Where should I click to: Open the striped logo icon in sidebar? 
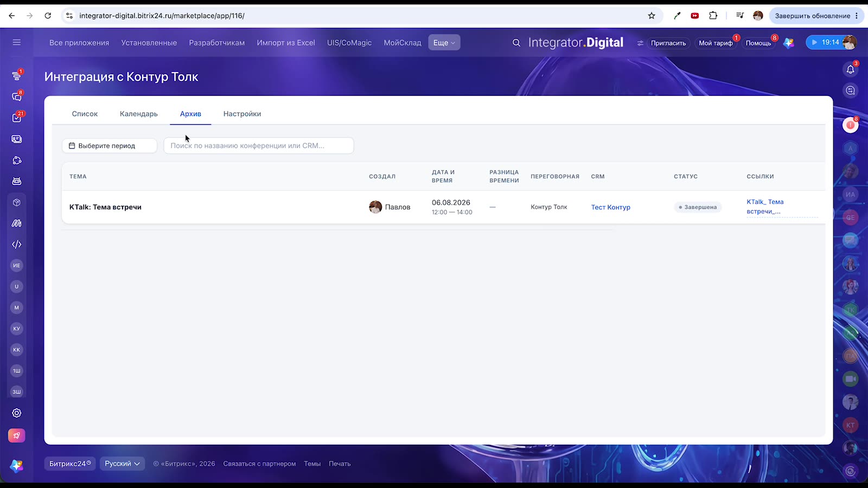coord(17,223)
